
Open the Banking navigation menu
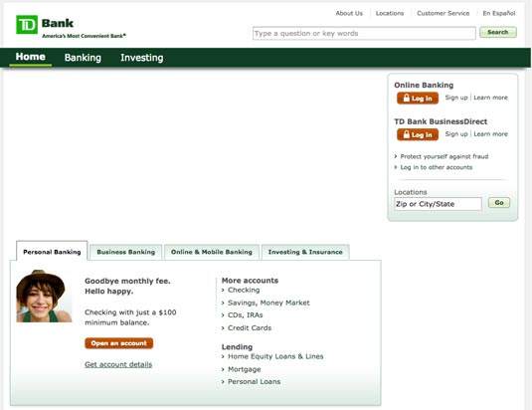coord(83,58)
